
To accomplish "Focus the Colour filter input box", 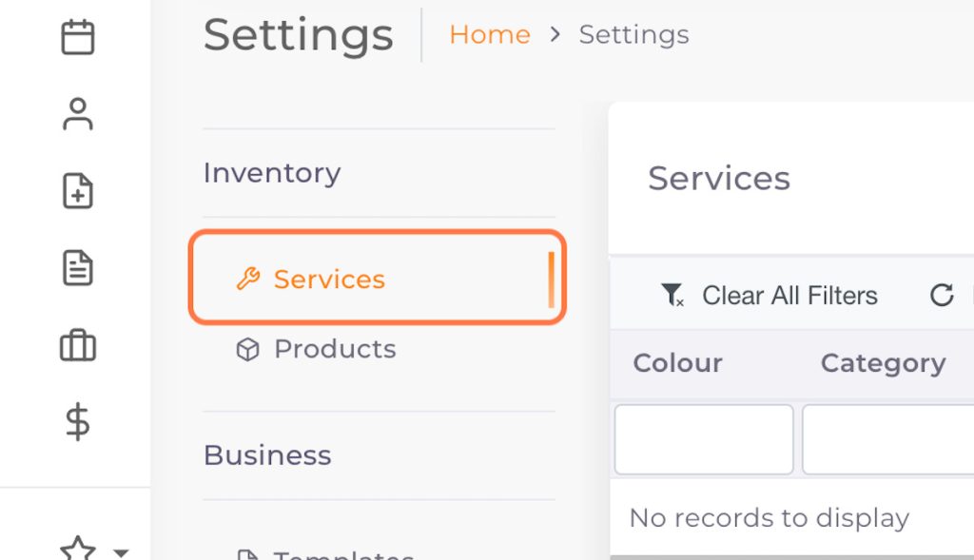I will coord(704,439).
